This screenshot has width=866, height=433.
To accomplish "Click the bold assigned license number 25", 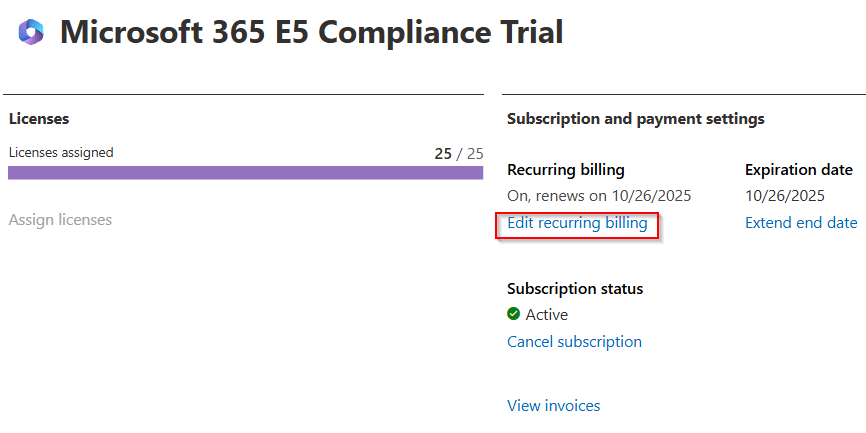I will 443,154.
